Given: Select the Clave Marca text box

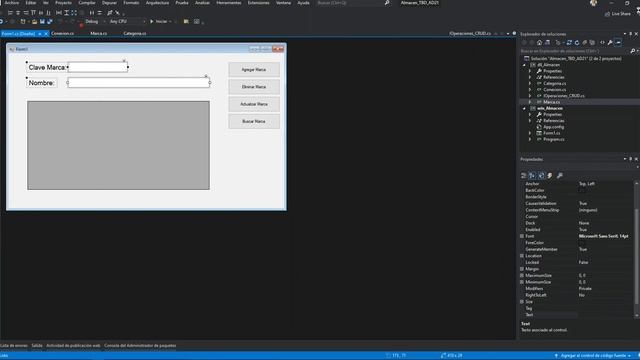Looking at the screenshot, I should [x=98, y=67].
